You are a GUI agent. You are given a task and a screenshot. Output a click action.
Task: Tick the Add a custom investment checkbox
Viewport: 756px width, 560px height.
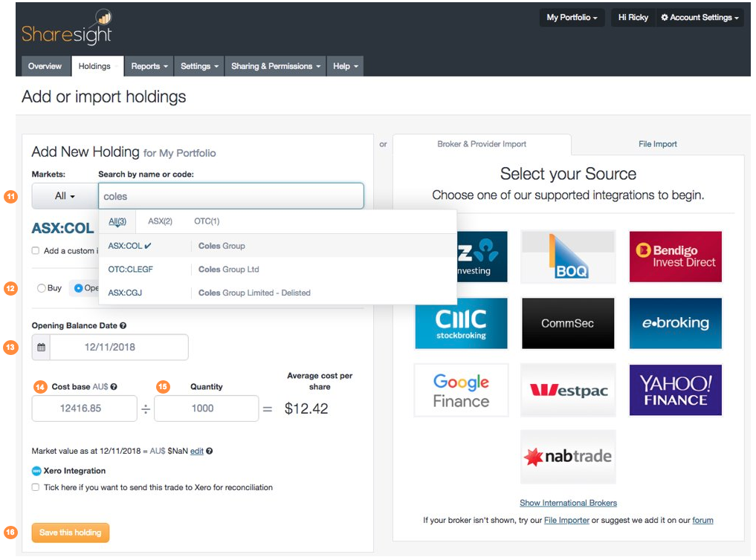click(35, 250)
